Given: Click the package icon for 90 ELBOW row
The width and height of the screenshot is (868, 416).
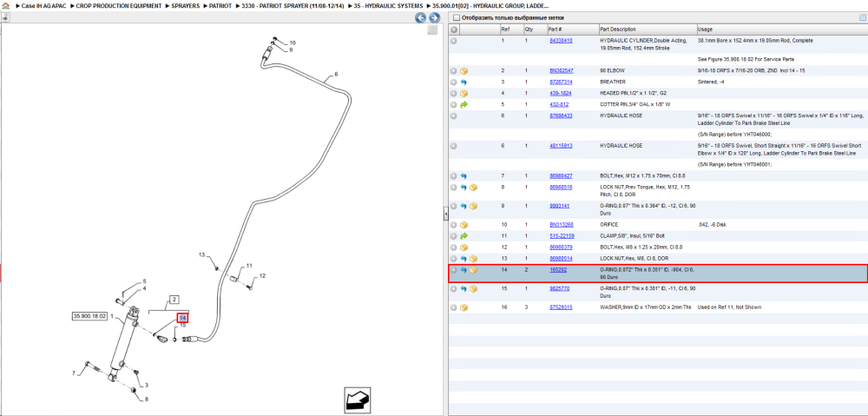Looking at the screenshot, I should [x=464, y=71].
